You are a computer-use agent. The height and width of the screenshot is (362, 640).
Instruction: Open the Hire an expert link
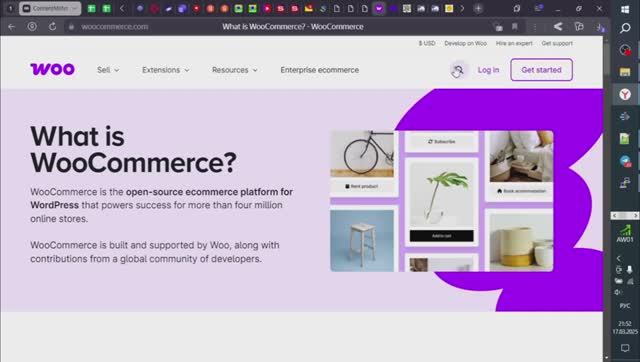click(514, 43)
